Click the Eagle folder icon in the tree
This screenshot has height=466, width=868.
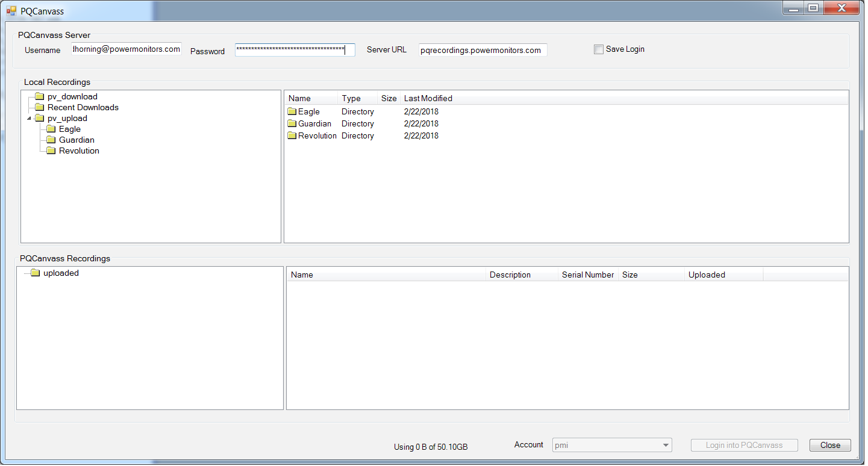coord(51,129)
